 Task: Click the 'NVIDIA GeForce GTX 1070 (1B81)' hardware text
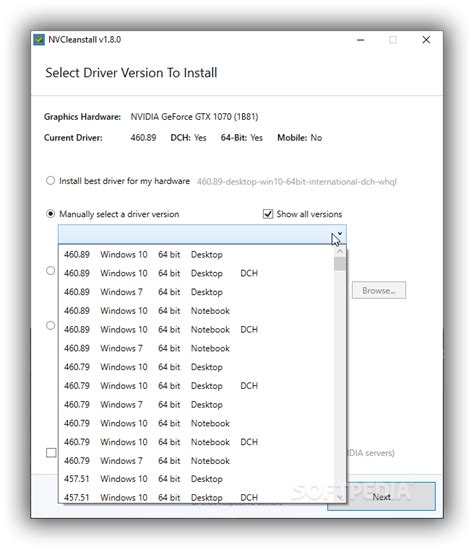click(194, 117)
